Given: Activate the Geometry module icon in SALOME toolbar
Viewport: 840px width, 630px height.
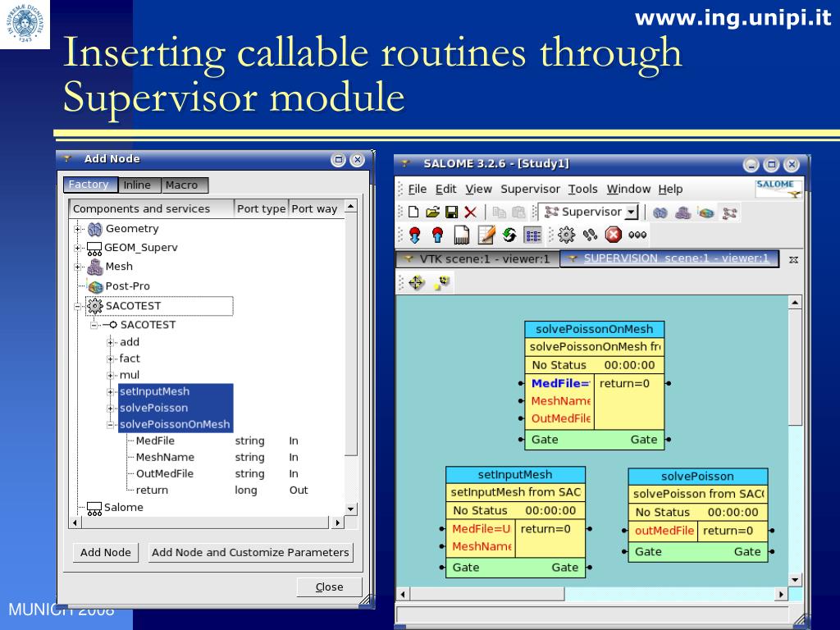Looking at the screenshot, I should [660, 212].
